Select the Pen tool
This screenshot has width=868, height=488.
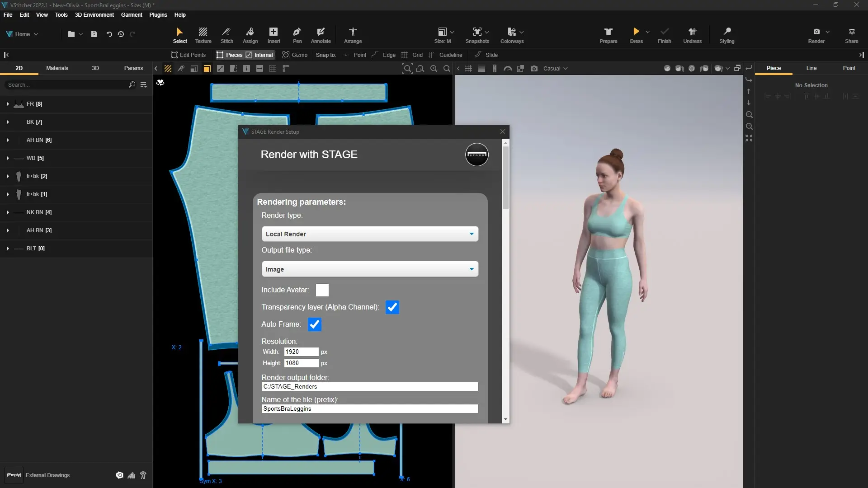click(297, 35)
